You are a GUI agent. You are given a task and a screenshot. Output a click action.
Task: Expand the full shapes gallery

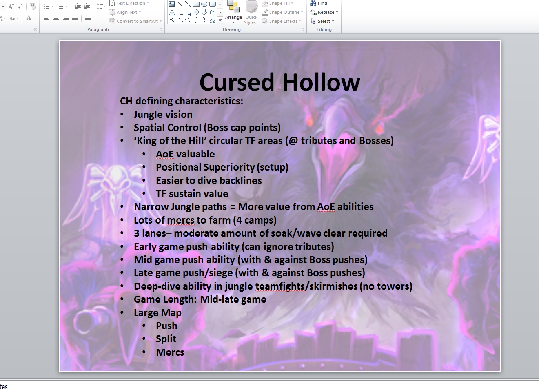point(220,20)
